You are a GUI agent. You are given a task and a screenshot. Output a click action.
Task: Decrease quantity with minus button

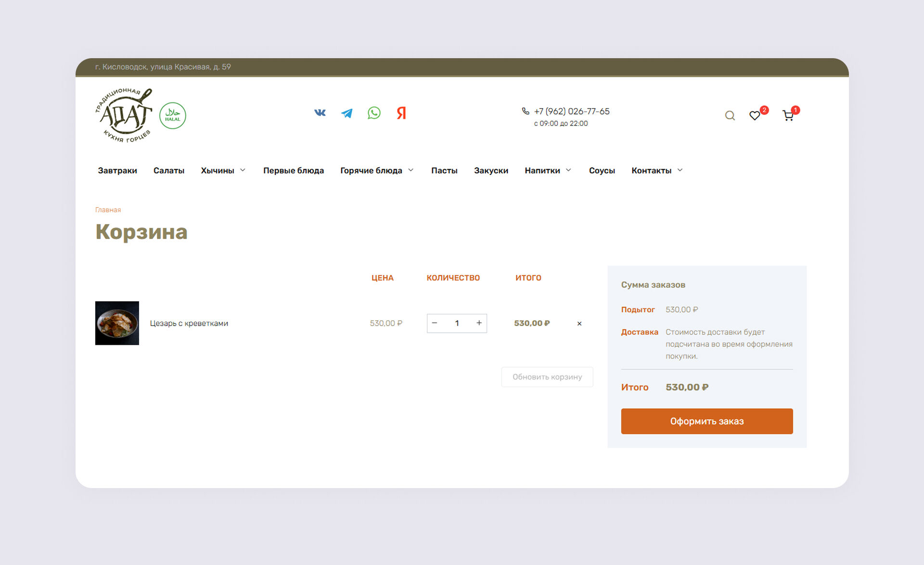(435, 323)
